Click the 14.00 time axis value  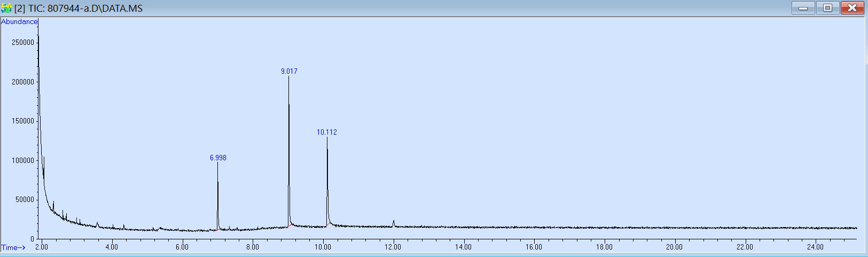point(464,247)
